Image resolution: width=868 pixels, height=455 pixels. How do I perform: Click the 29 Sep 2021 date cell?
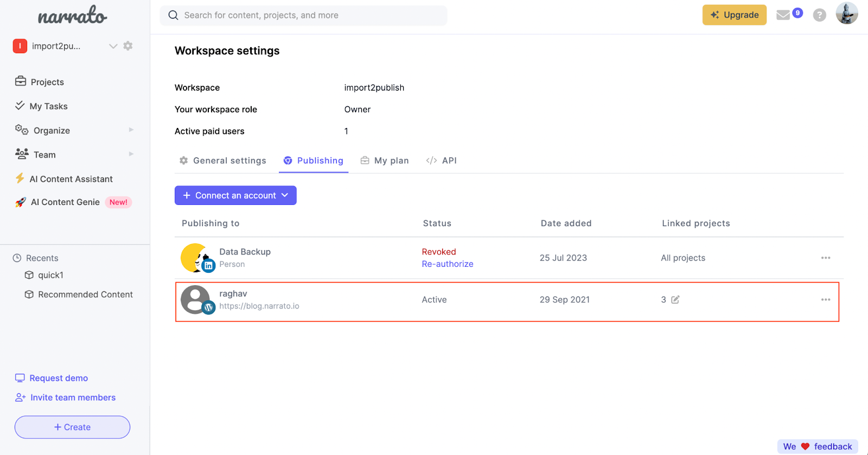(x=565, y=299)
